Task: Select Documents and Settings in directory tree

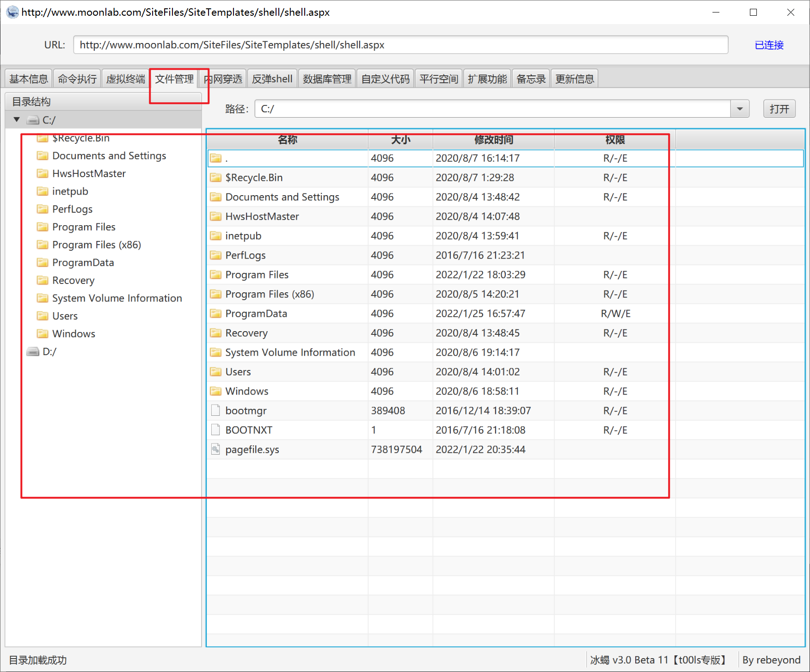Action: tap(109, 156)
